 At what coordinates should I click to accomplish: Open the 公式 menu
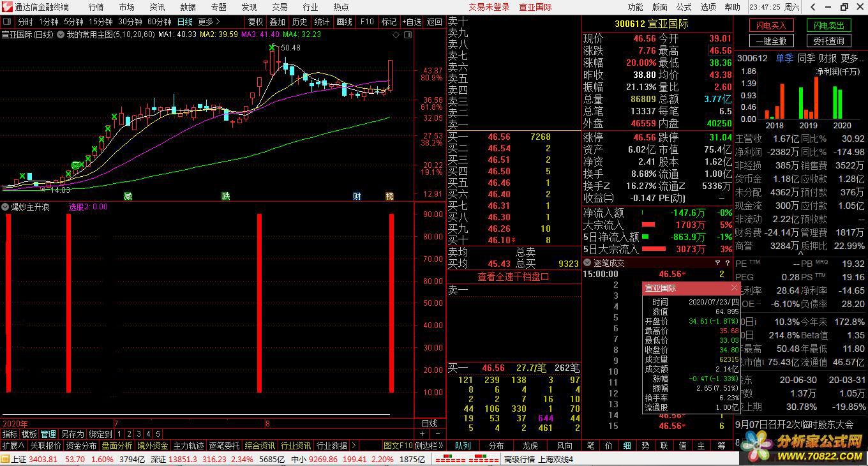point(684,7)
